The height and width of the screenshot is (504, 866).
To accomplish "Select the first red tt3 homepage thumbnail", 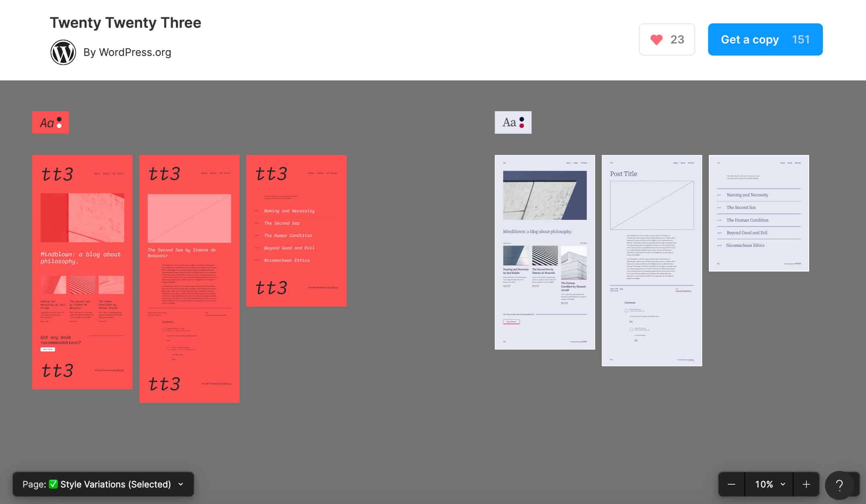I will pyautogui.click(x=82, y=272).
